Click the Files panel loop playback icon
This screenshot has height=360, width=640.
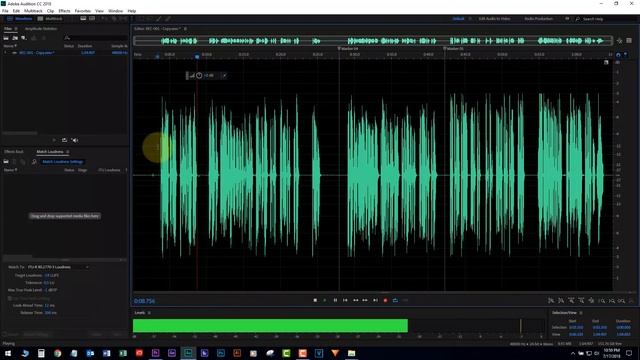[x=64, y=140]
